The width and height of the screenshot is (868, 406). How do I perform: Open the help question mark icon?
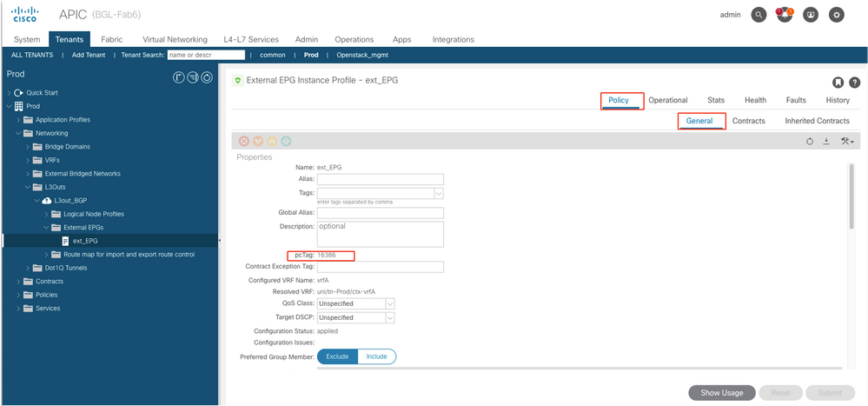pyautogui.click(x=855, y=83)
